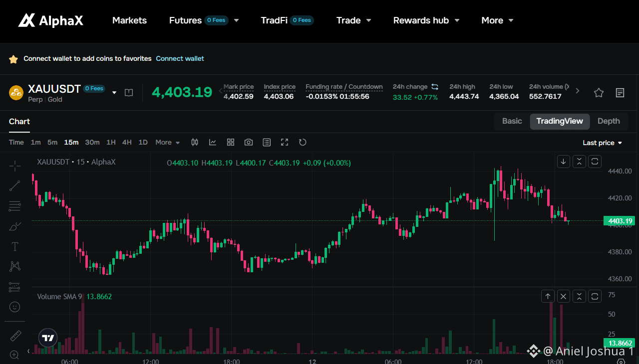Select the trend line drawing tool

click(15, 186)
